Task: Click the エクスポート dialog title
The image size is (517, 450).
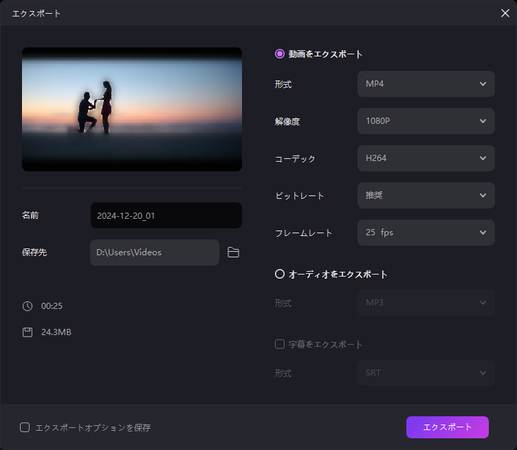Action: point(36,14)
